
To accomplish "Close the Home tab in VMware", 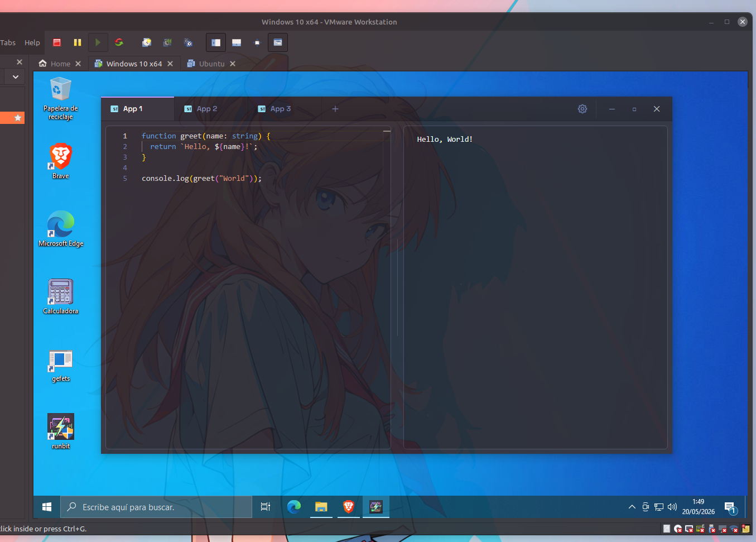I will (x=78, y=64).
